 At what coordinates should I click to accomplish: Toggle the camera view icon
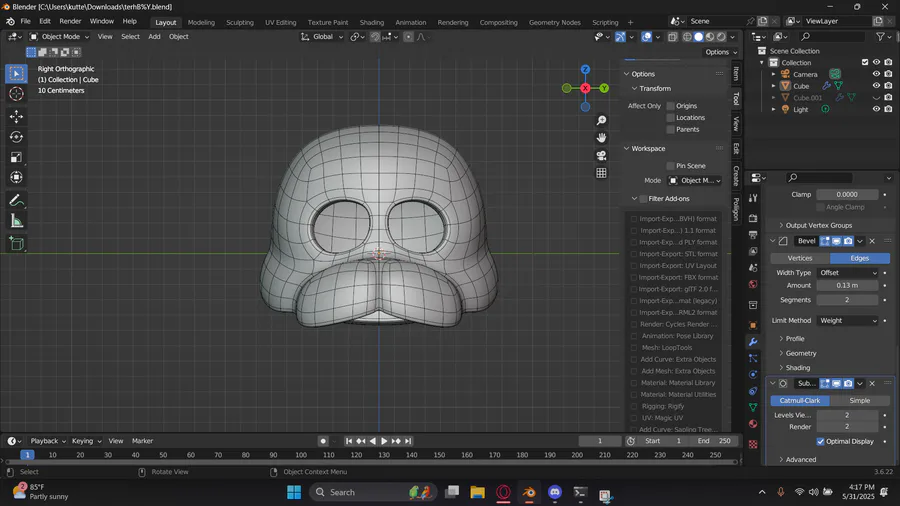601,155
